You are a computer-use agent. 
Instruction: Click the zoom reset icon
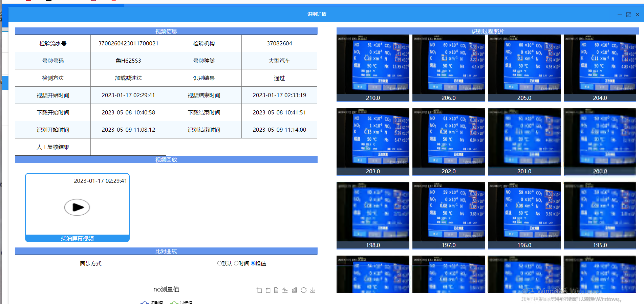268,290
